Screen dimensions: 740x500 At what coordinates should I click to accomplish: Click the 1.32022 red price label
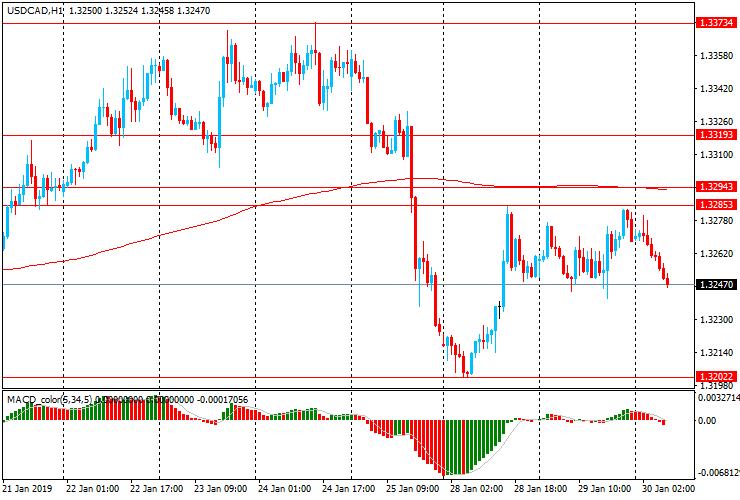[x=716, y=377]
